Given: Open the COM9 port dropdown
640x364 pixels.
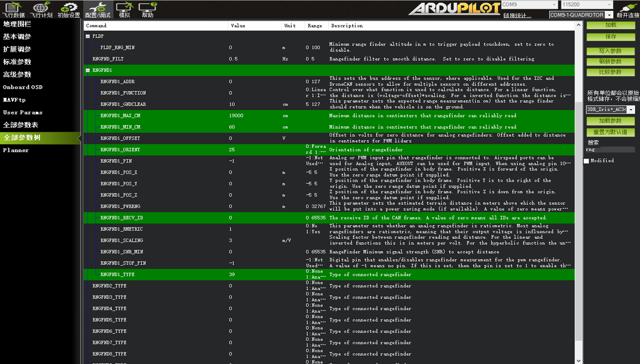Looking at the screenshot, I should point(554,5).
